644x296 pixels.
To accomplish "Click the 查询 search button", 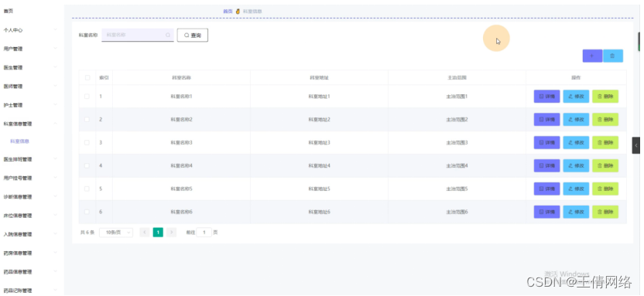I will coord(193,36).
